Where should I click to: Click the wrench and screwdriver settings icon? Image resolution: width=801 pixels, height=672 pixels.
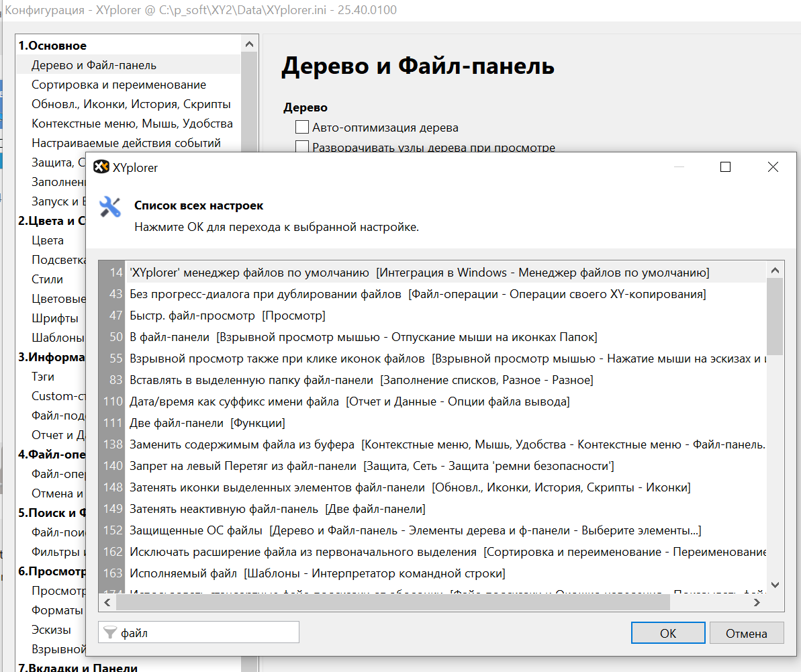pos(110,207)
